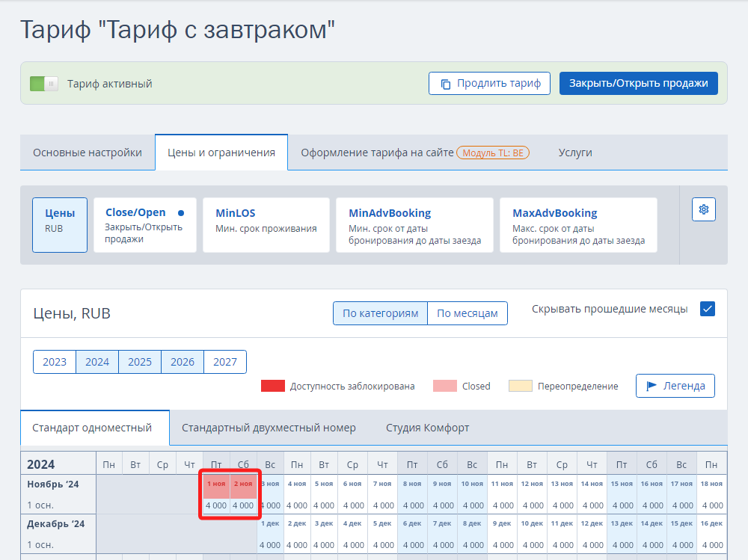The width and height of the screenshot is (748, 560).
Task: Open the Студия Комфорт category tab
Action: coord(427,428)
